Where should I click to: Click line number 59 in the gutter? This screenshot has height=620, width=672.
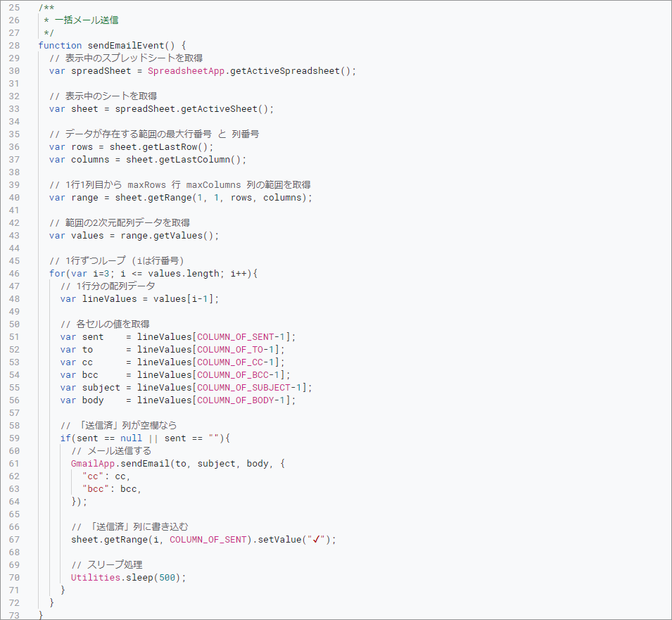point(14,438)
